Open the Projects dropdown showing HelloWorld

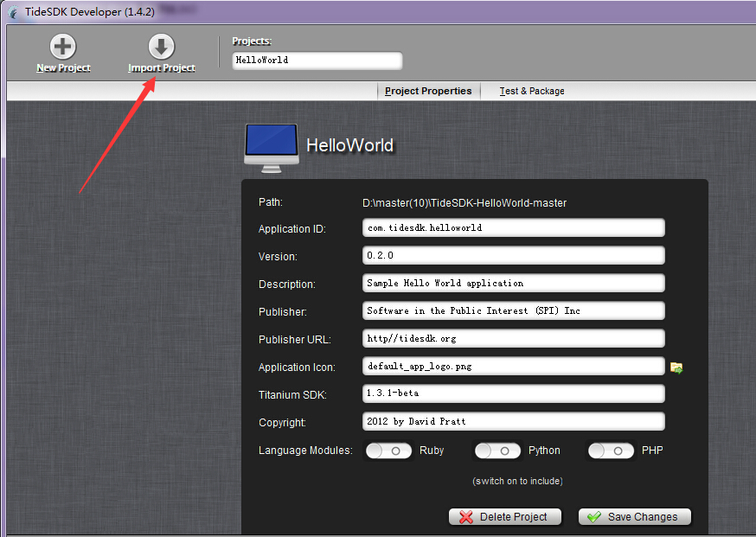(x=317, y=61)
